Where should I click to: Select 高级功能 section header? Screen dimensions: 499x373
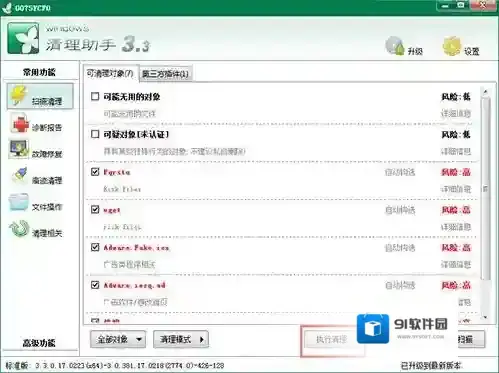[x=39, y=343]
